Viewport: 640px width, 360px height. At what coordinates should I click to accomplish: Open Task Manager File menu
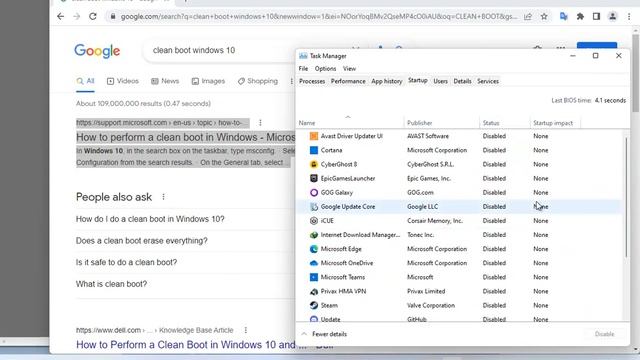303,69
